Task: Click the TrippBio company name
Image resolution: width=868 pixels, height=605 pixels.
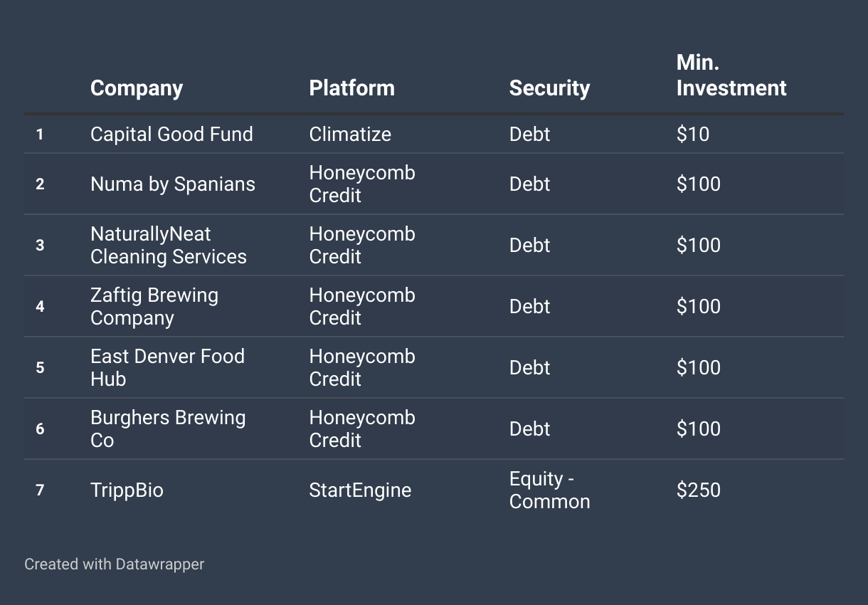Action: click(127, 490)
